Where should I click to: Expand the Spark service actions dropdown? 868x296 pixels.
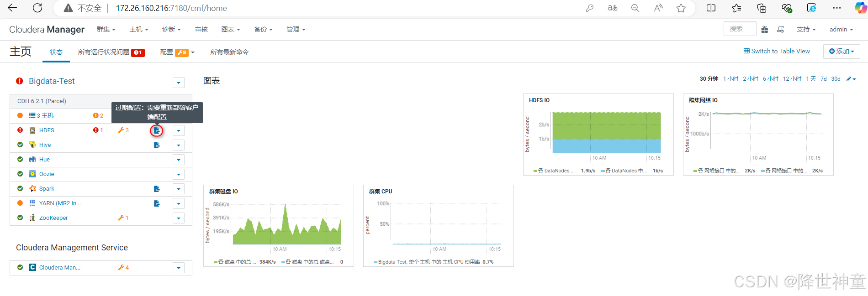(179, 189)
